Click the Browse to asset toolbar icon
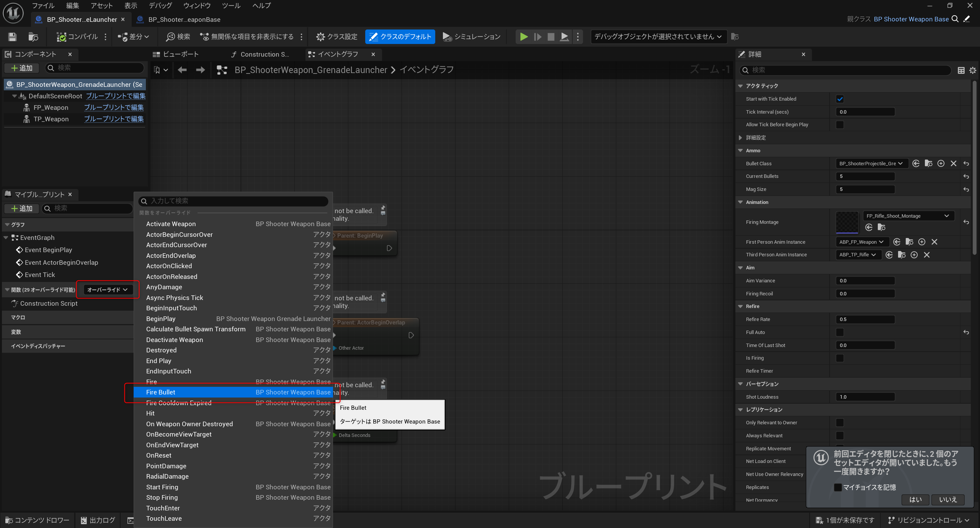 tap(33, 37)
